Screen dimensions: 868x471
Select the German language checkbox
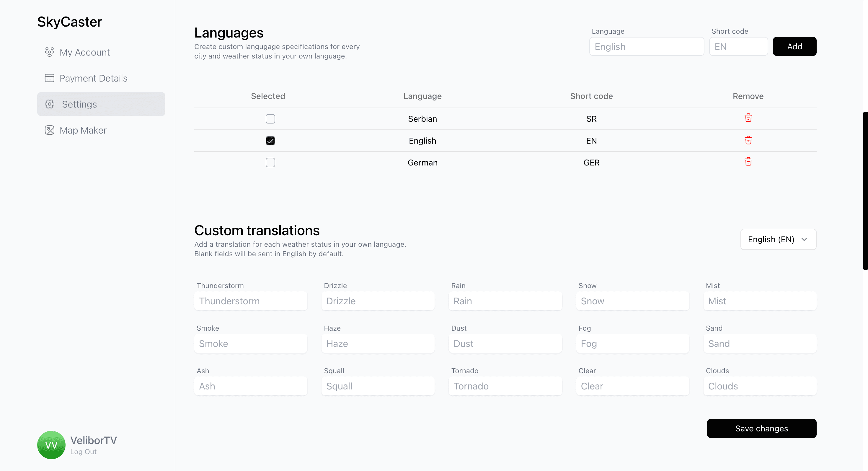point(270,163)
